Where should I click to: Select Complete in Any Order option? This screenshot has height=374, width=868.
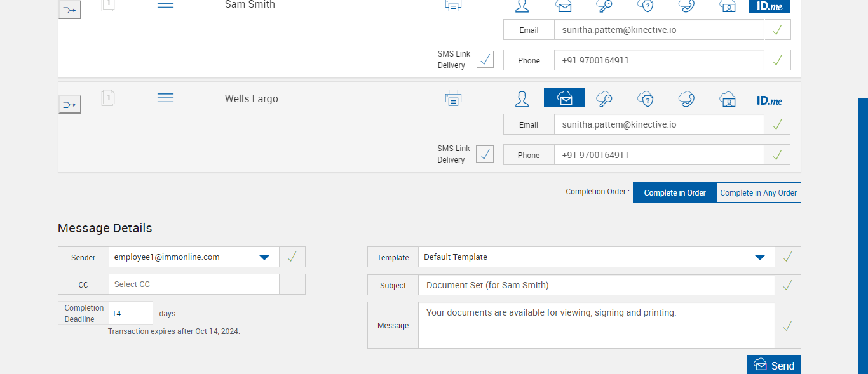(758, 192)
